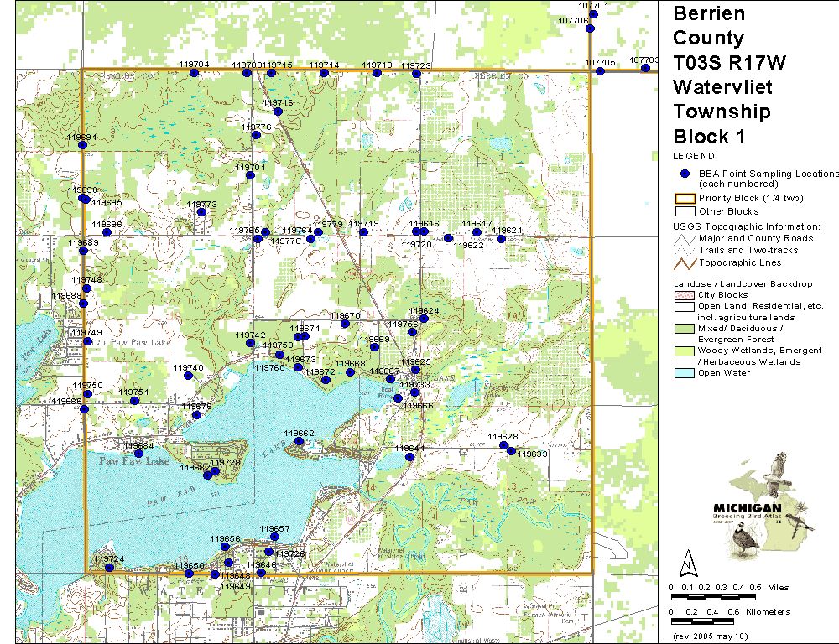Select sampling point 119740

[188, 376]
